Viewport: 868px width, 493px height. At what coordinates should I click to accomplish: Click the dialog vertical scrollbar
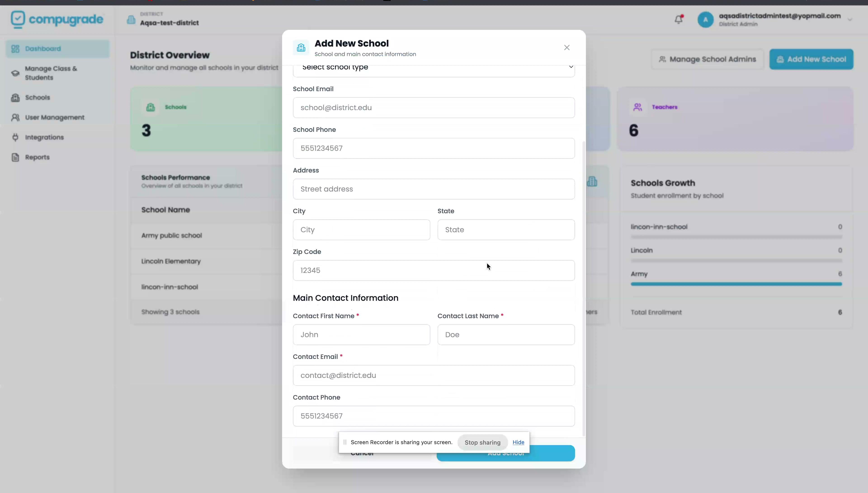[583, 289]
